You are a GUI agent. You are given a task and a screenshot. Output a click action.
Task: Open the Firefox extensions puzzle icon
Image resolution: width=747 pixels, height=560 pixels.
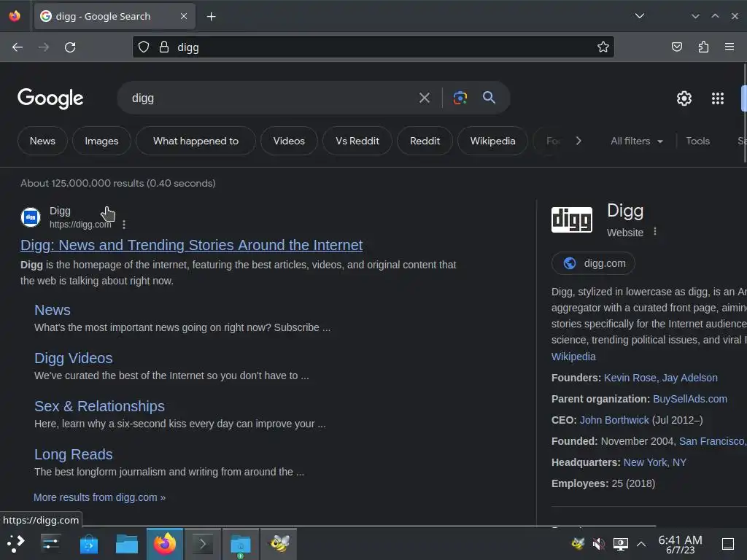[x=703, y=47]
